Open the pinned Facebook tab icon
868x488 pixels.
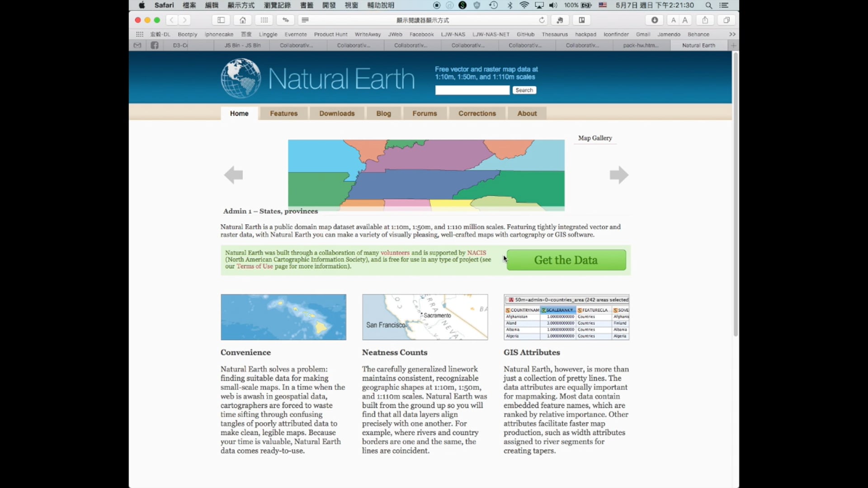(x=155, y=45)
